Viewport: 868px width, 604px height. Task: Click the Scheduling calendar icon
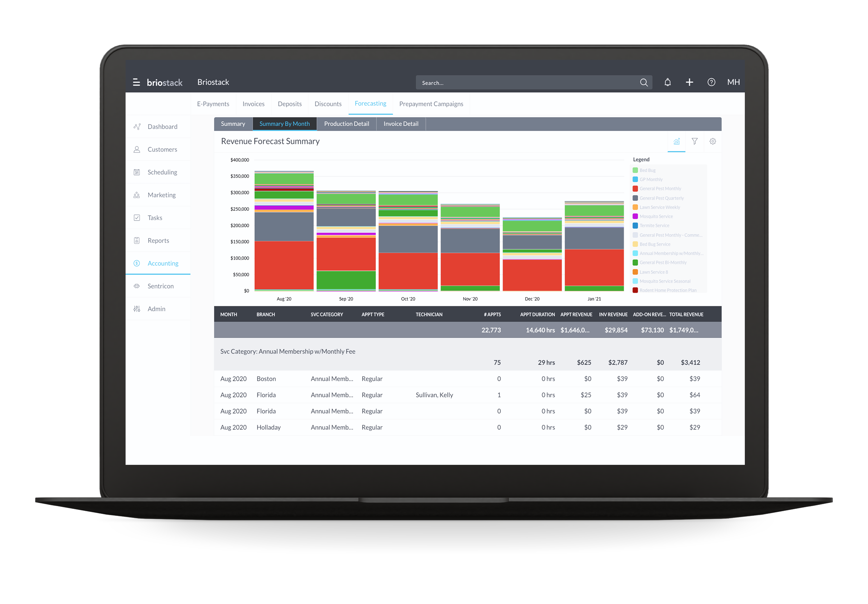(137, 172)
